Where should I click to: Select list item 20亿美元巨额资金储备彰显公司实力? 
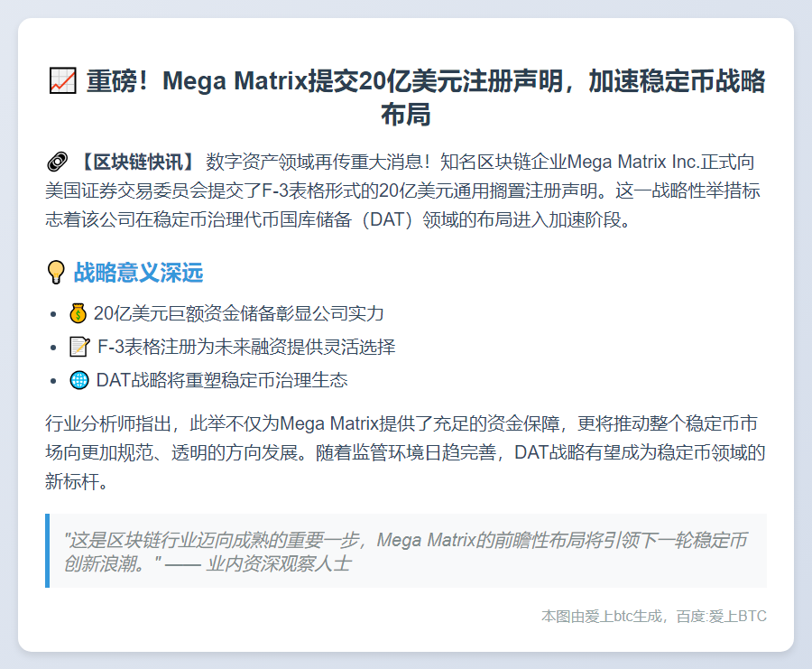pyautogui.click(x=239, y=313)
